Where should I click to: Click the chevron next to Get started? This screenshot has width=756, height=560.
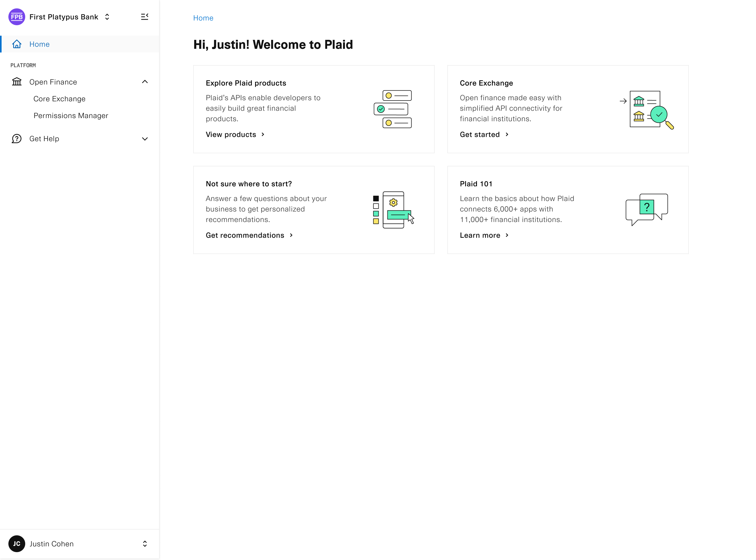point(507,135)
